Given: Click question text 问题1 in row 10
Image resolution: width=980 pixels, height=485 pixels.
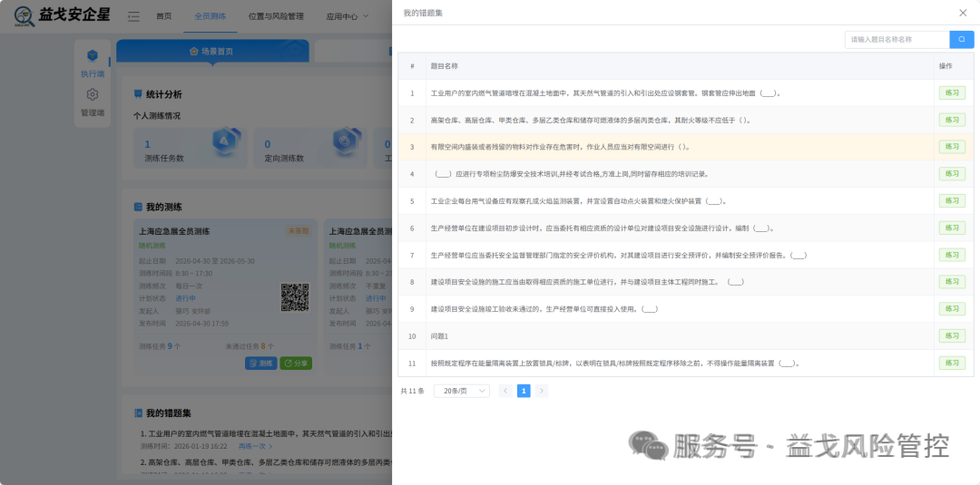Looking at the screenshot, I should tap(439, 335).
